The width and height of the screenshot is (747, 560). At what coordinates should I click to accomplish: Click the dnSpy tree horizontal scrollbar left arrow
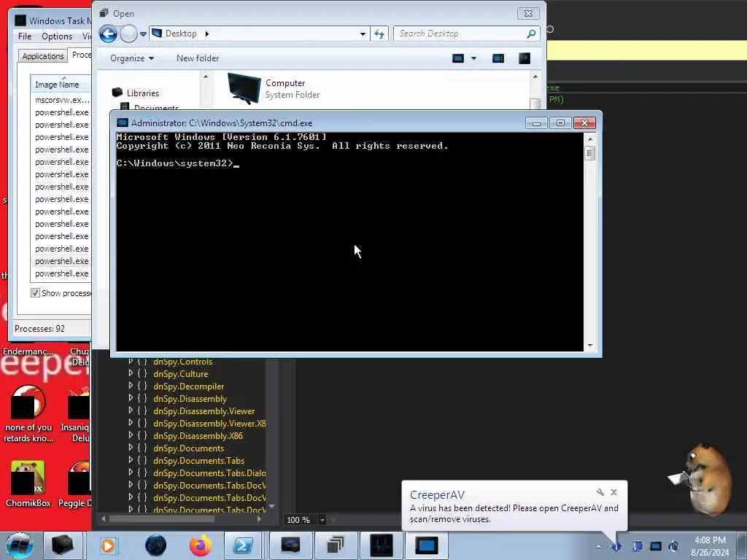click(x=104, y=519)
